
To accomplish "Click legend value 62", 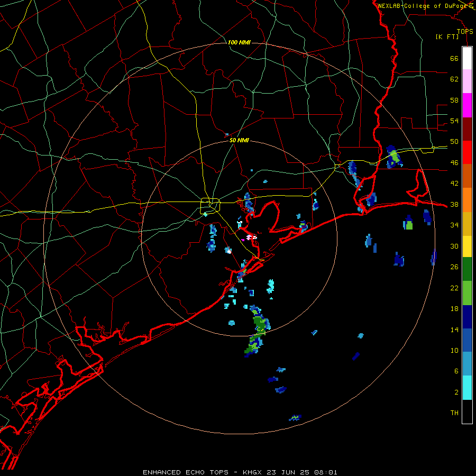I will tap(454, 79).
